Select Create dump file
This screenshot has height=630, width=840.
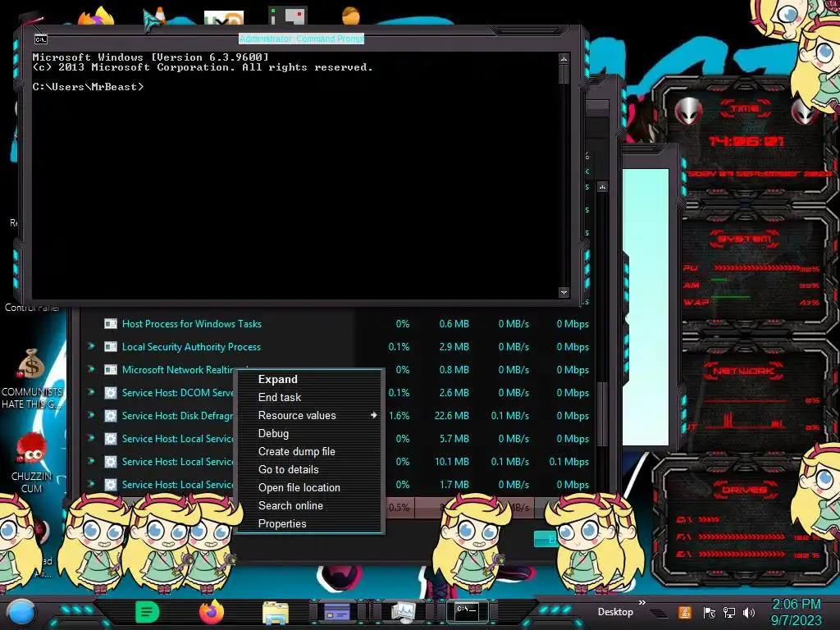(296, 452)
